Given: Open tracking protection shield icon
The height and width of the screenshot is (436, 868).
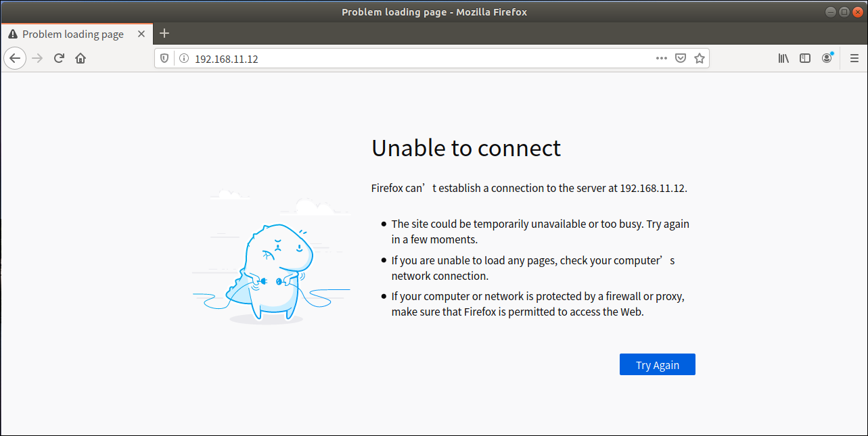Looking at the screenshot, I should (x=164, y=59).
